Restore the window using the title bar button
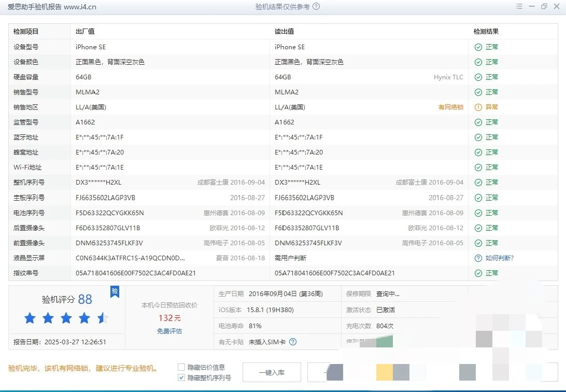This screenshot has height=392, width=566. coord(544,7)
